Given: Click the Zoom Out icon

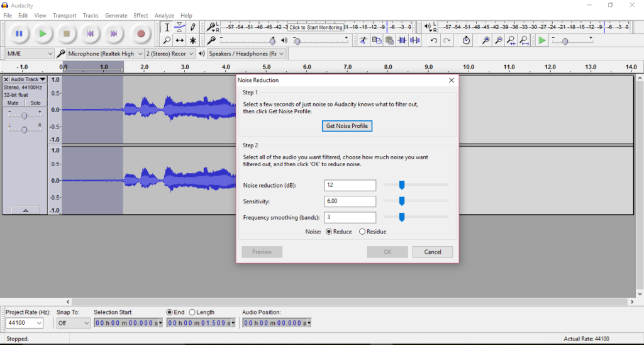Looking at the screenshot, I should pyautogui.click(x=498, y=40).
